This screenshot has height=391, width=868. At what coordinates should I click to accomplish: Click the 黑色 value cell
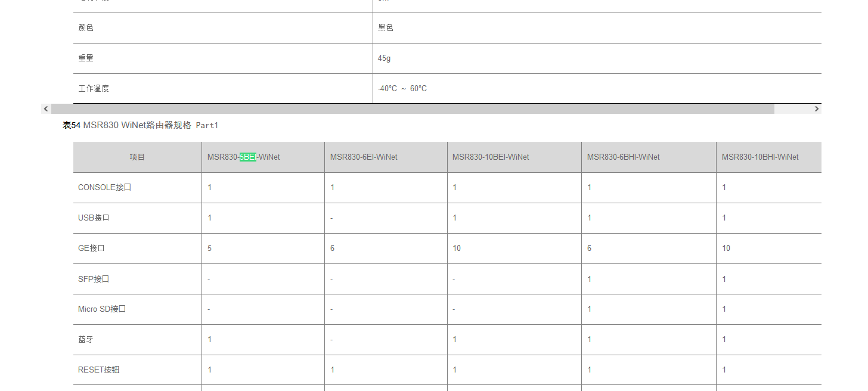386,28
